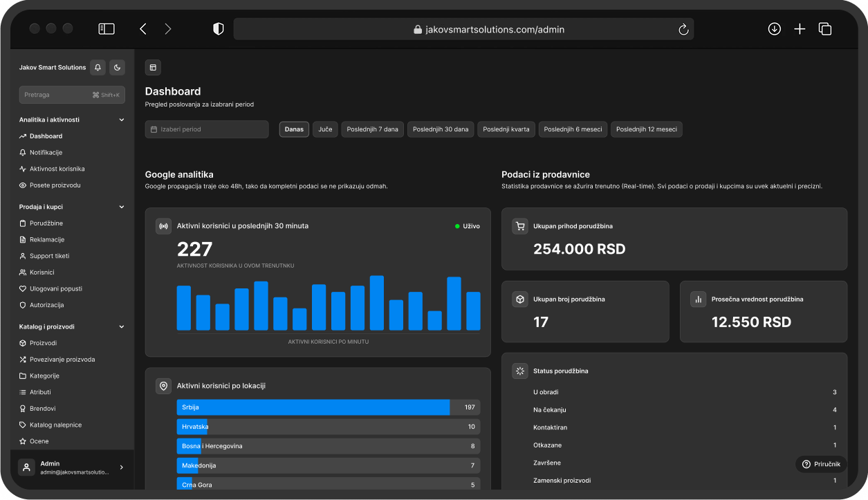The height and width of the screenshot is (500, 868).
Task: Click the Zamenski proizvodi status row
Action: click(x=685, y=481)
